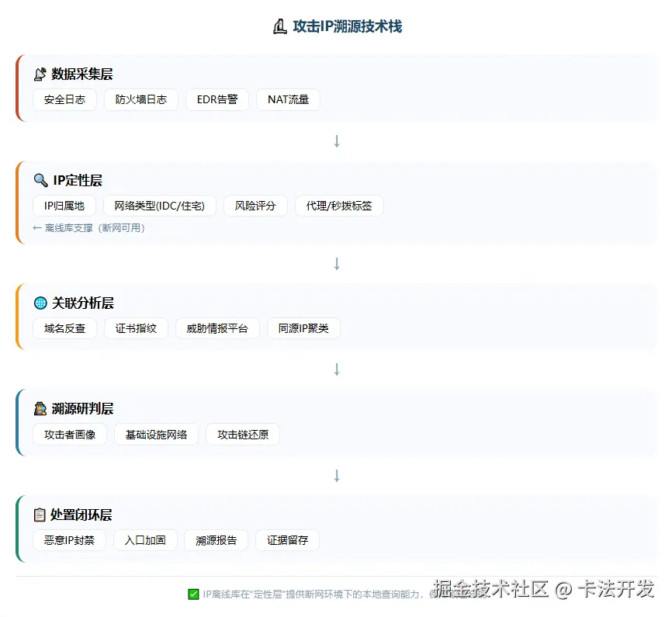Screen dimensions: 672x617
Task: Click the orange accent bar beside IP定性层
Action: pyautogui.click(x=19, y=198)
